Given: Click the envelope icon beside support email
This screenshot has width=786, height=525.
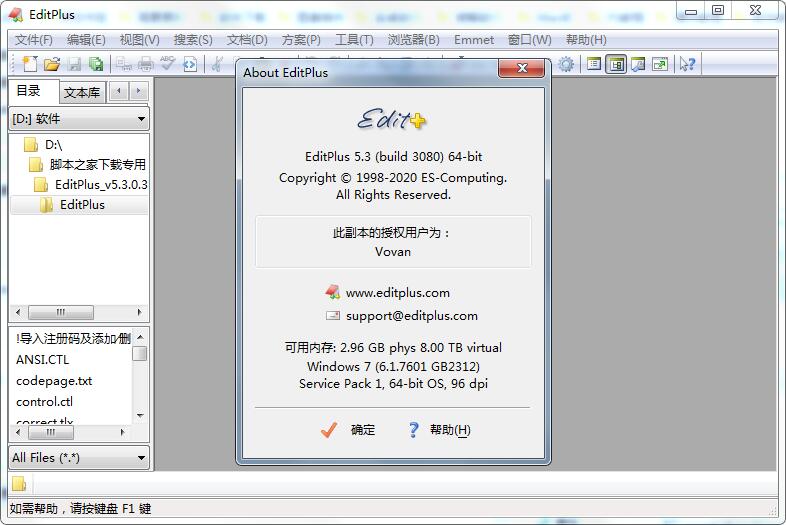Looking at the screenshot, I should tap(333, 315).
